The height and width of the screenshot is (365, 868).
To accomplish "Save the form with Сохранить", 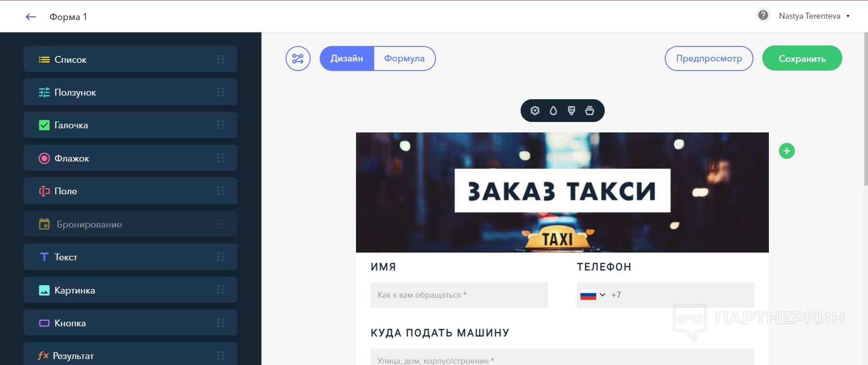I will point(802,58).
